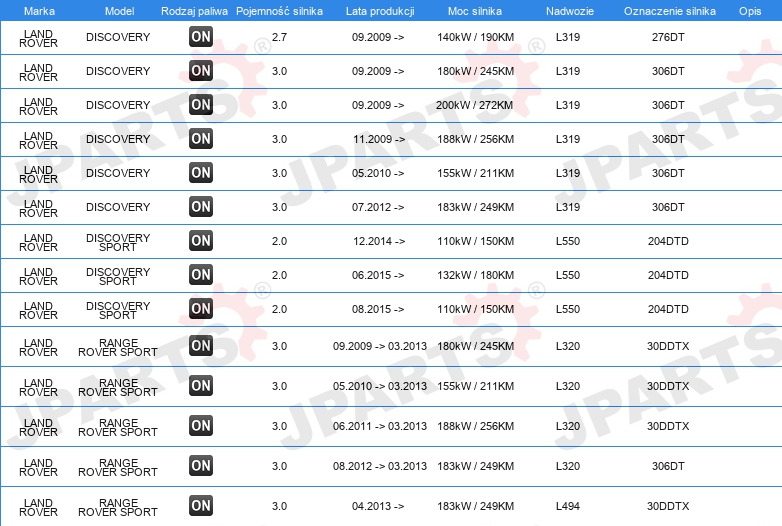Screen dimensions: 782x526
Task: Click the ON icon in the 11.2009 Discovery row
Action: (201, 138)
